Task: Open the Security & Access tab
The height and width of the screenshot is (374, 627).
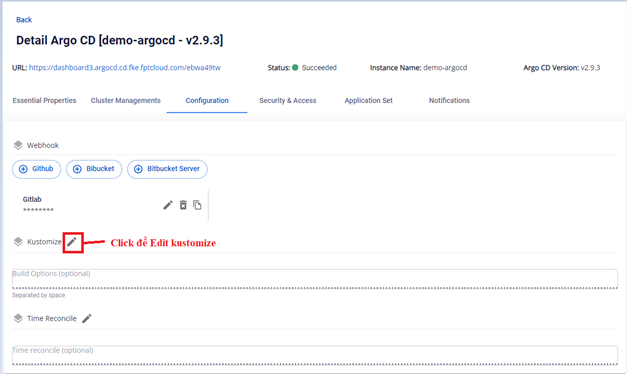Action: [x=288, y=100]
